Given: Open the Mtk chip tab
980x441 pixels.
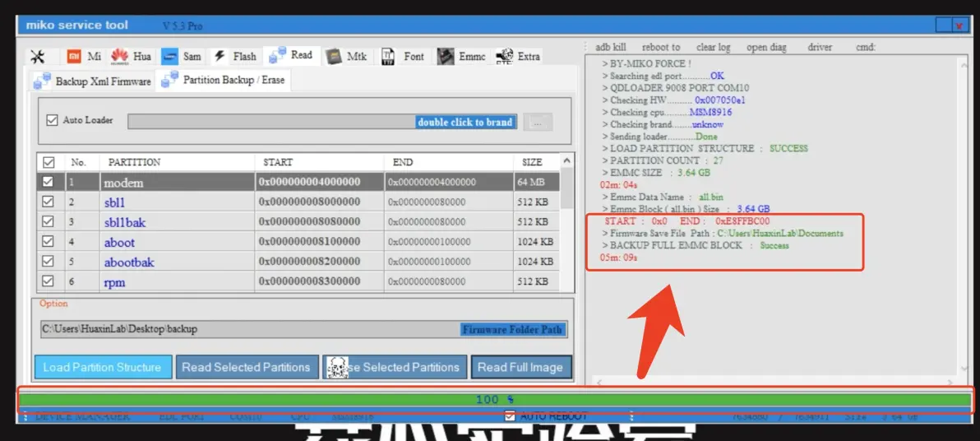Looking at the screenshot, I should (346, 57).
